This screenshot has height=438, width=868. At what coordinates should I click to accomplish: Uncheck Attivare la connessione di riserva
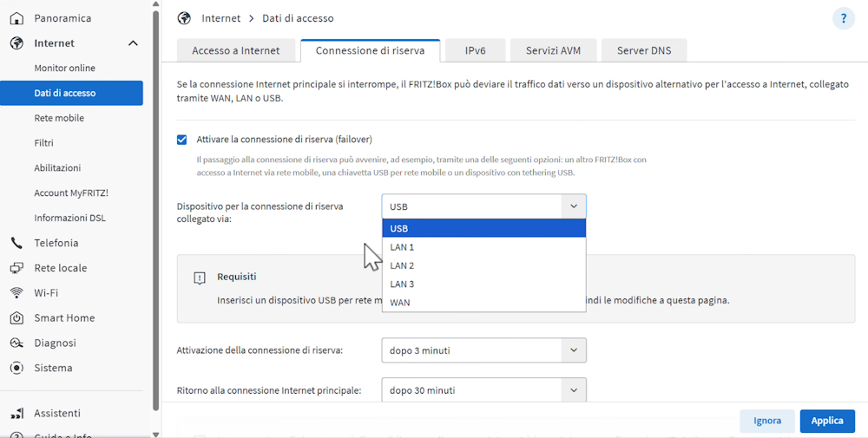click(182, 140)
